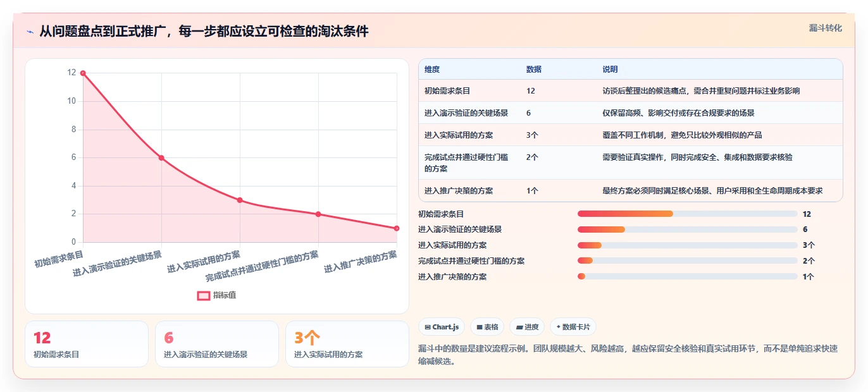The height and width of the screenshot is (392, 868).
Task: Click the table description starting 最终方案必须同时满足
Action: (712, 191)
